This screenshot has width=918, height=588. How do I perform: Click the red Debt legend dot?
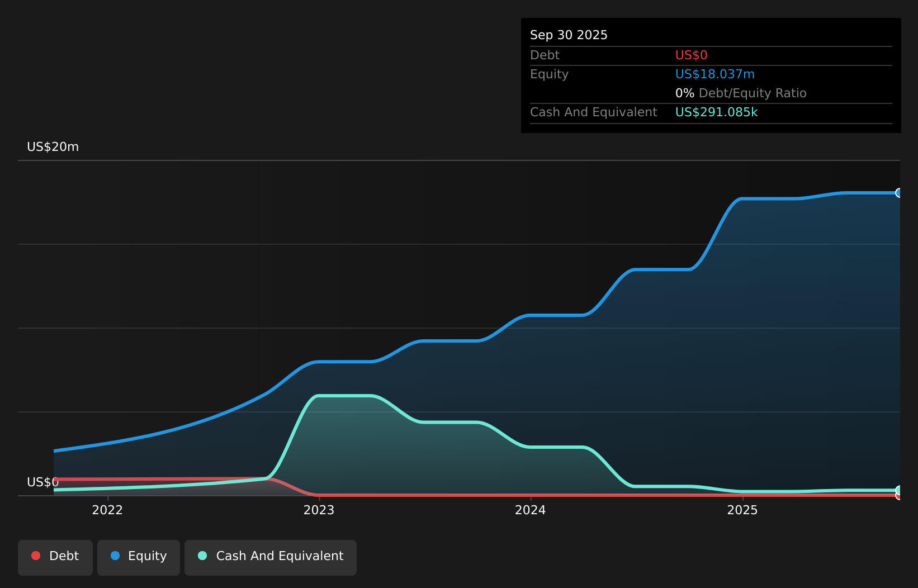click(x=36, y=556)
